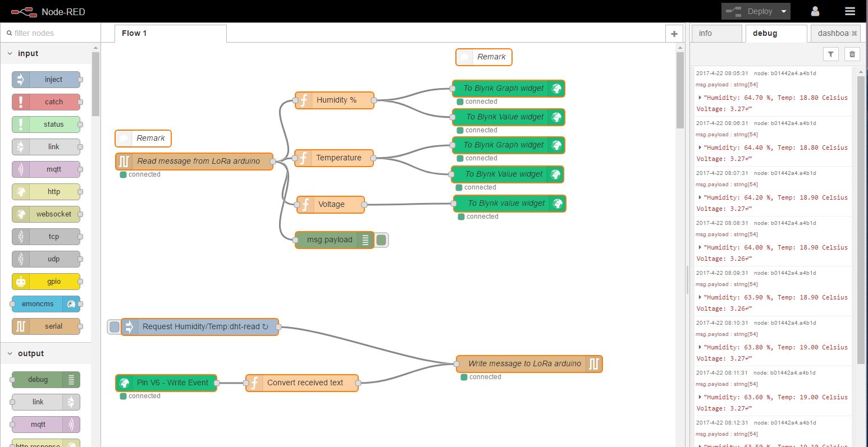The width and height of the screenshot is (868, 447).
Task: Select the udp node in palette
Action: point(46,259)
